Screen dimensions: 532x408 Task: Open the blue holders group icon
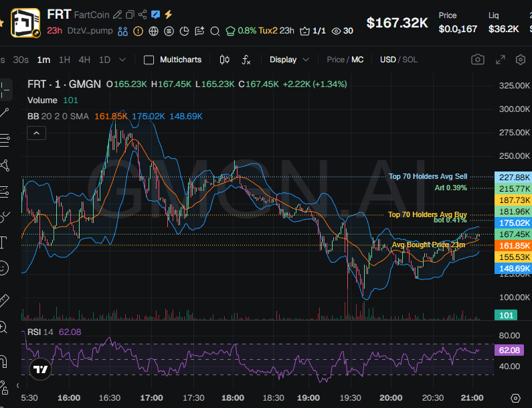(123, 31)
